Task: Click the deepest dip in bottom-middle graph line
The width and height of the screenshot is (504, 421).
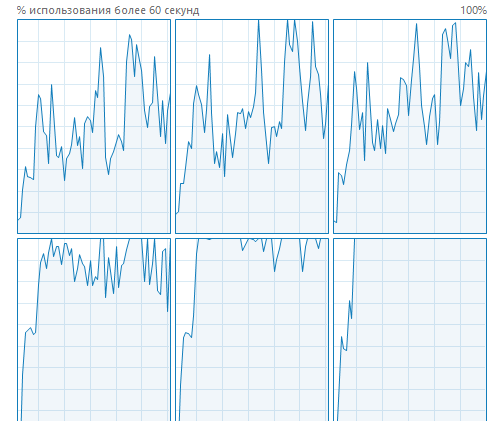Action: [275, 271]
